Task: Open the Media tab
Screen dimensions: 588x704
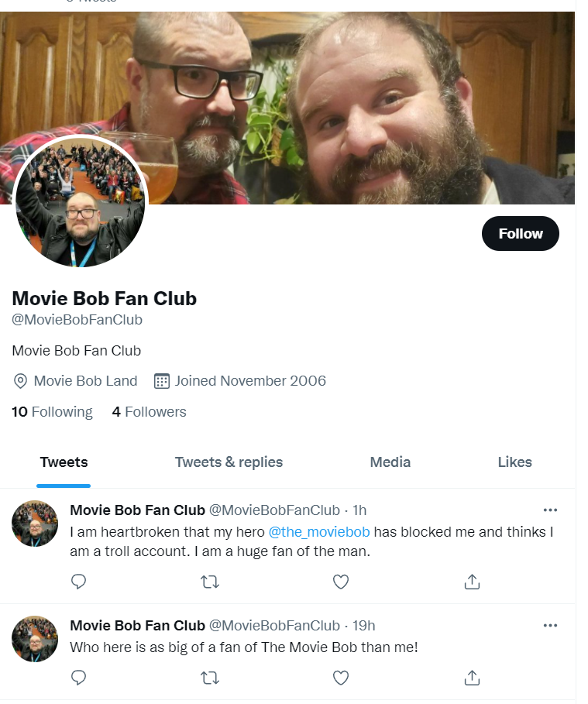Action: (390, 462)
